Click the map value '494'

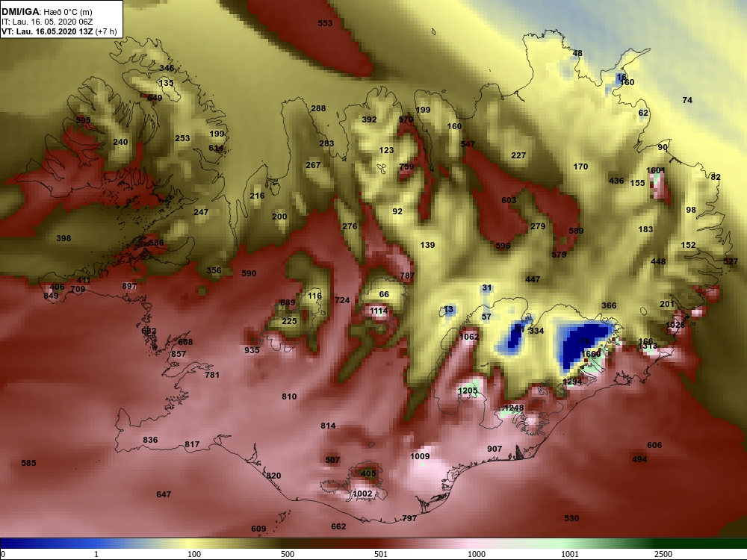639,459
